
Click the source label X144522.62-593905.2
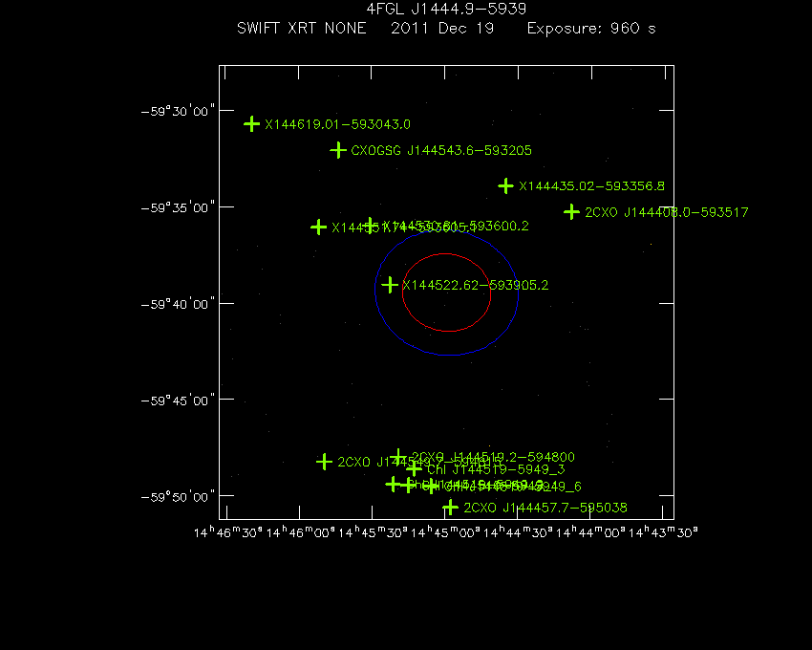476,285
